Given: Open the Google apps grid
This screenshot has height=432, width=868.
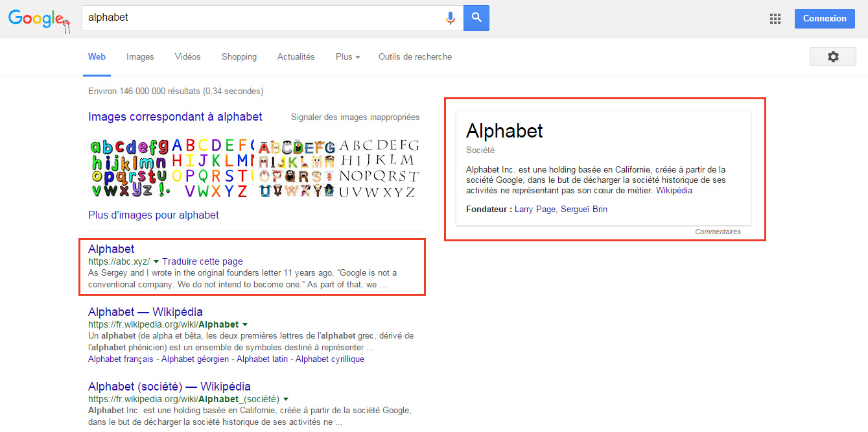Looking at the screenshot, I should pos(775,19).
